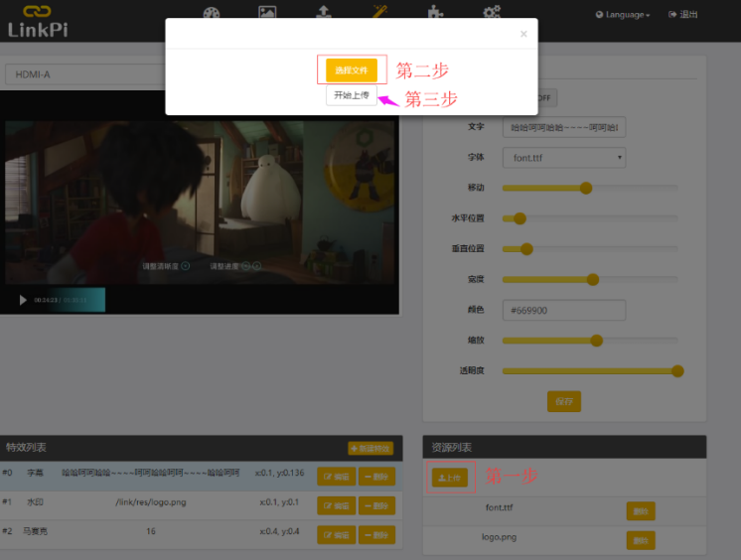Delete the font.ttf resource
The width and height of the screenshot is (741, 560).
(x=641, y=511)
